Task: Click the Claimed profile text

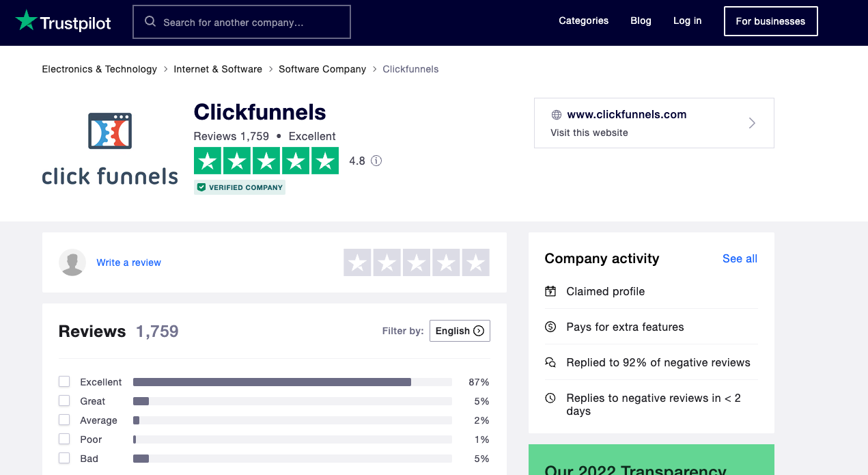Action: click(x=606, y=291)
